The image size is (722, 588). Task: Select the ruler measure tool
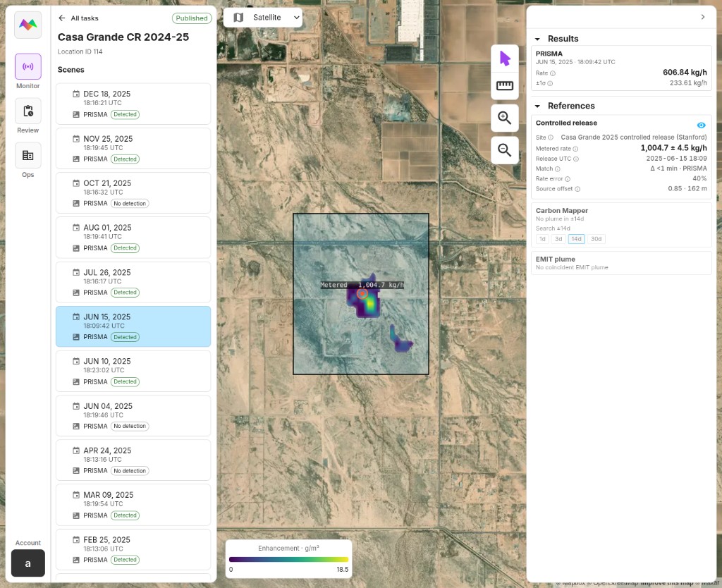505,85
